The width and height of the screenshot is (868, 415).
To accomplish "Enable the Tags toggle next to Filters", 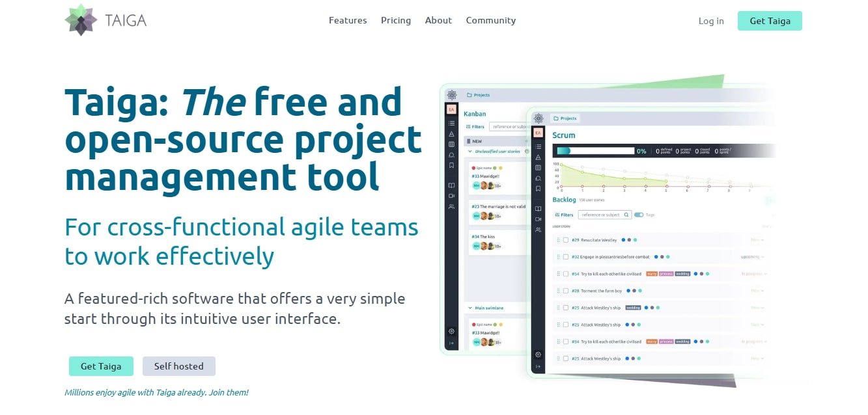I will click(x=639, y=215).
